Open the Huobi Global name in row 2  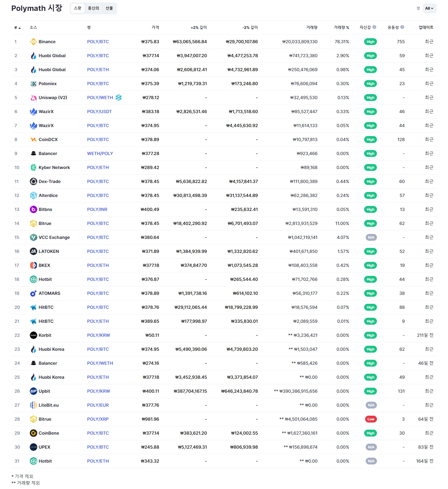[52, 56]
